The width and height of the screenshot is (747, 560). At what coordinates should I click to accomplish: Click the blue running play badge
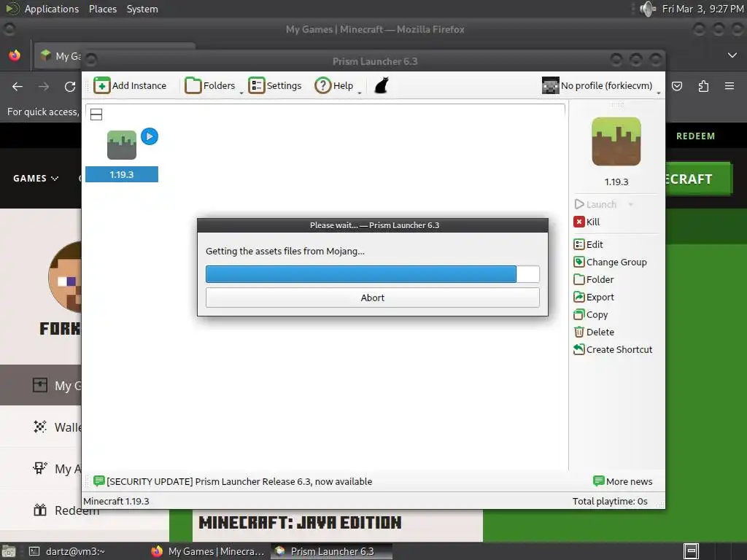(150, 136)
